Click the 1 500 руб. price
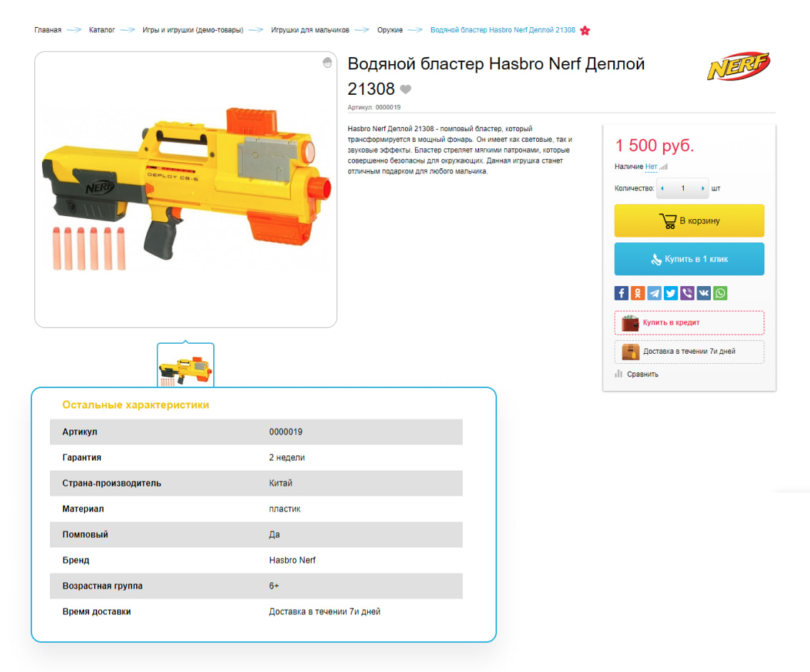 click(655, 146)
